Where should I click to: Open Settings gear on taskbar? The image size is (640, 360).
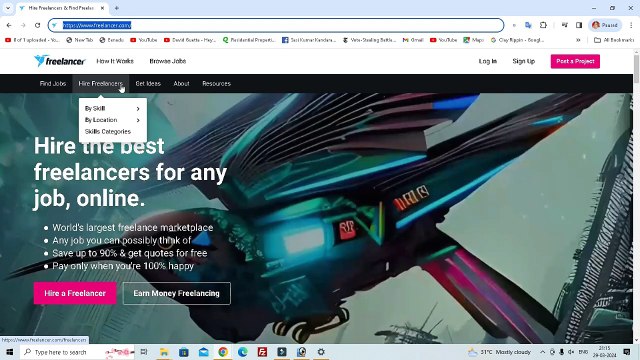tap(321, 352)
